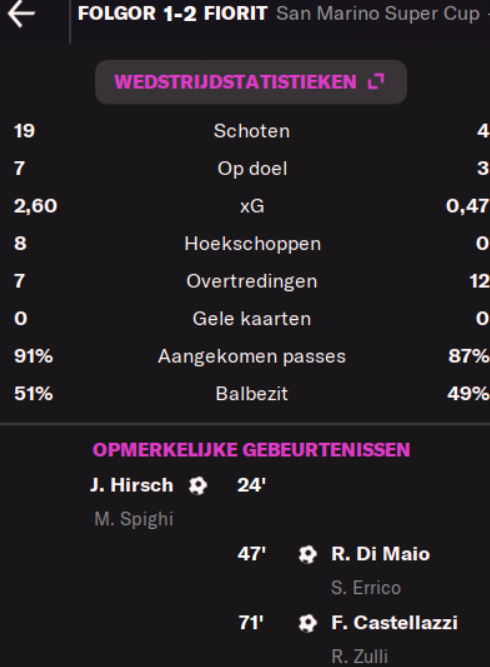Open the Wedstrijdstatistieken pop-out icon
Viewport: 490px width, 667px height.
click(376, 81)
